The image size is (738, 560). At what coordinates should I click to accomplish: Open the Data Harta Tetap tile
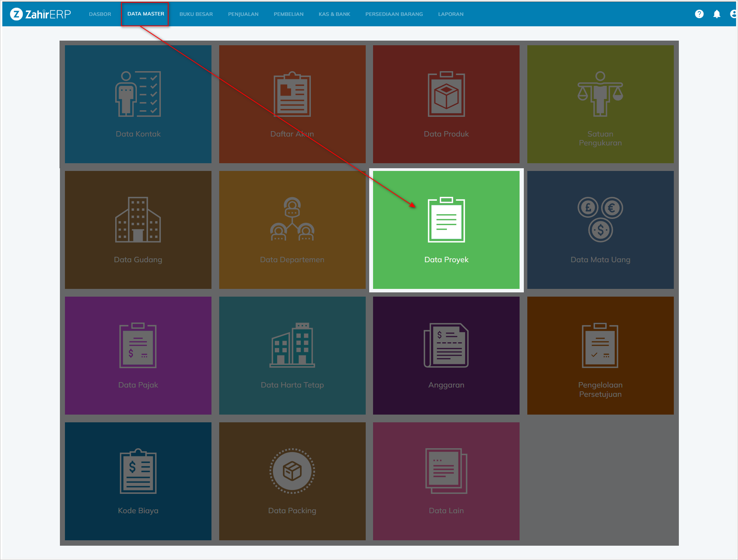click(x=292, y=355)
